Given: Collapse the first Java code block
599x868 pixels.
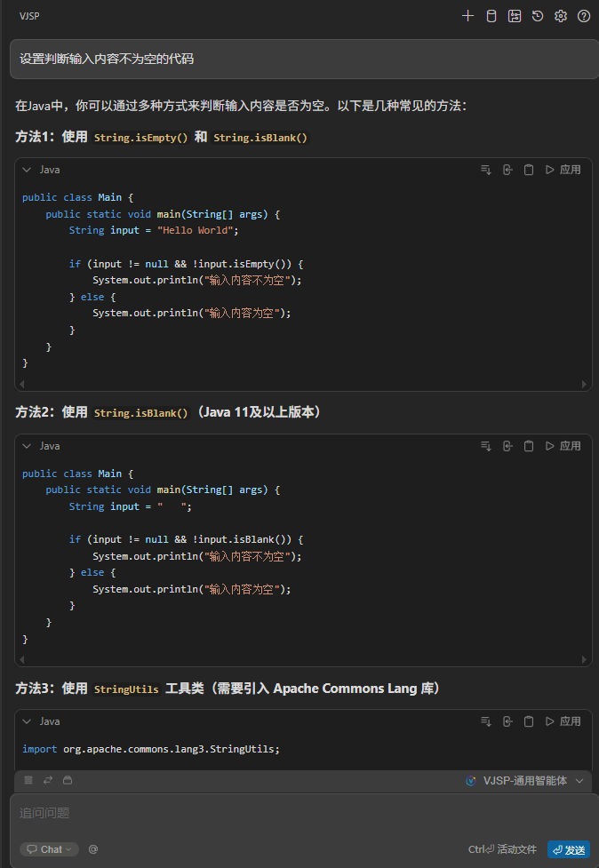Looking at the screenshot, I should (27, 170).
